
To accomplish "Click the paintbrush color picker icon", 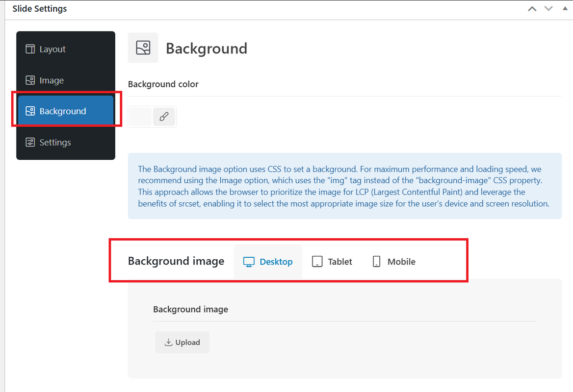I will (164, 117).
